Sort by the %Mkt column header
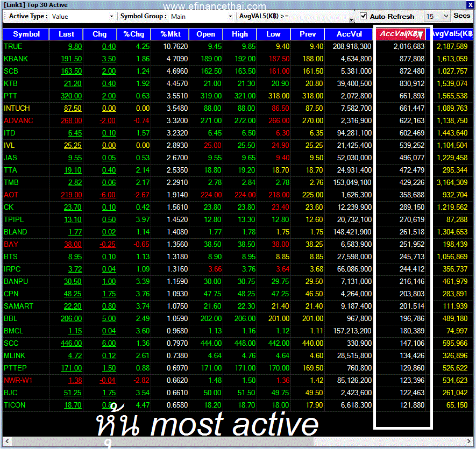The width and height of the screenshot is (476, 449). tap(170, 34)
